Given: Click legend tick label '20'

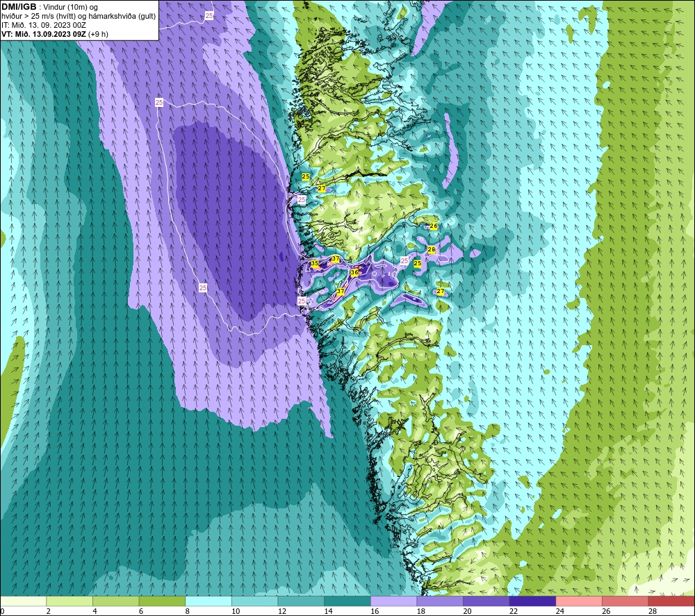Looking at the screenshot, I should click(x=467, y=611).
